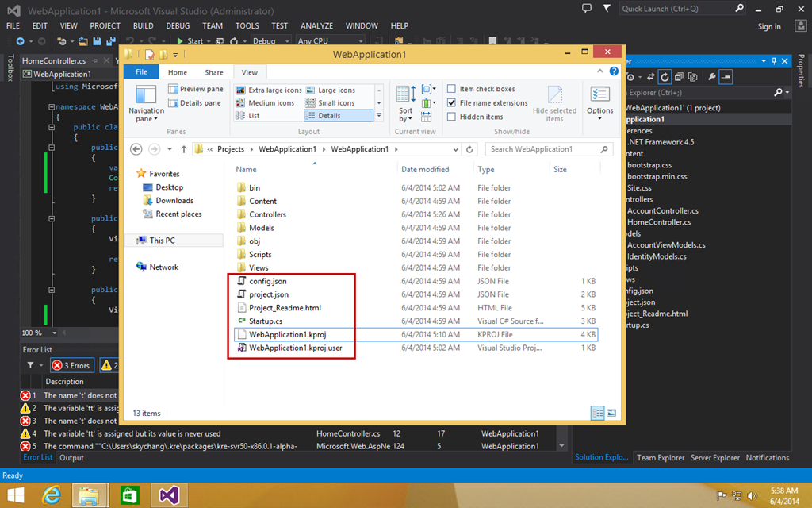This screenshot has height=508, width=812.
Task: Check the Hidden items checkbox
Action: point(451,117)
